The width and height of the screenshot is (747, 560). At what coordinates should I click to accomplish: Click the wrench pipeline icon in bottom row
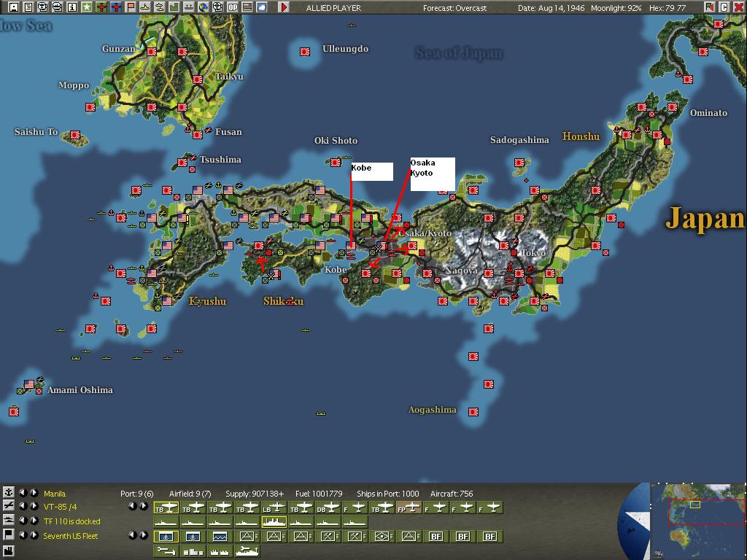tap(166, 551)
